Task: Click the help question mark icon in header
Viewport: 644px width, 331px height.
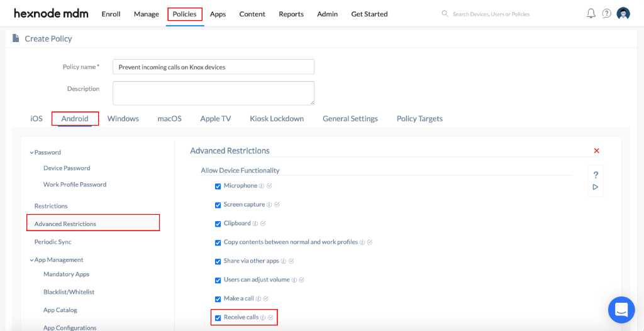Action: 607,14
